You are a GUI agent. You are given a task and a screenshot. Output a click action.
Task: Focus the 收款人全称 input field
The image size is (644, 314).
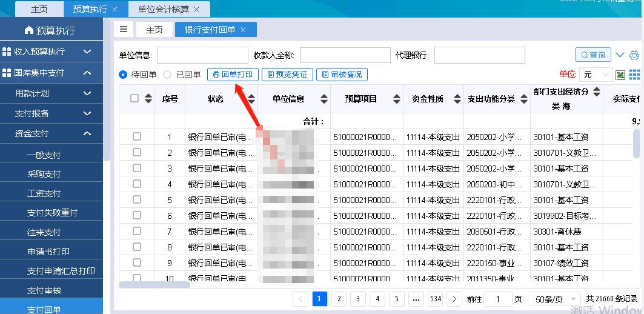coord(345,55)
